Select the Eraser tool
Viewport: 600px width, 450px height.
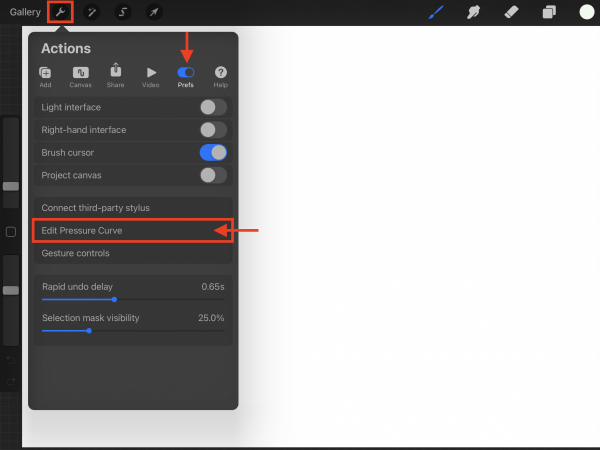click(511, 12)
